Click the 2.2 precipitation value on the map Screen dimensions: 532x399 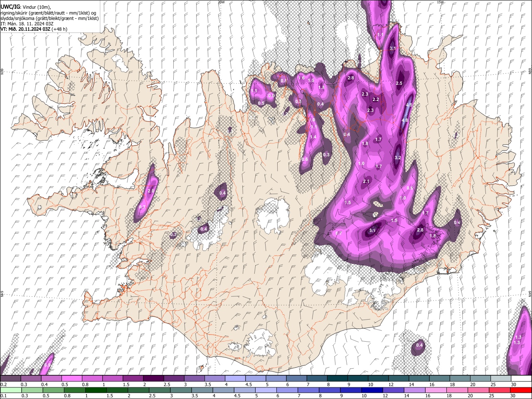[376, 99]
